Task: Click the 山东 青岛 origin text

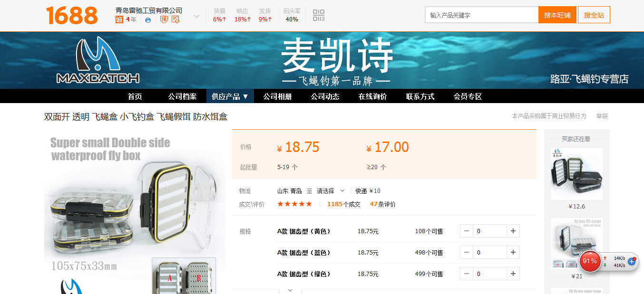Action: click(x=290, y=191)
